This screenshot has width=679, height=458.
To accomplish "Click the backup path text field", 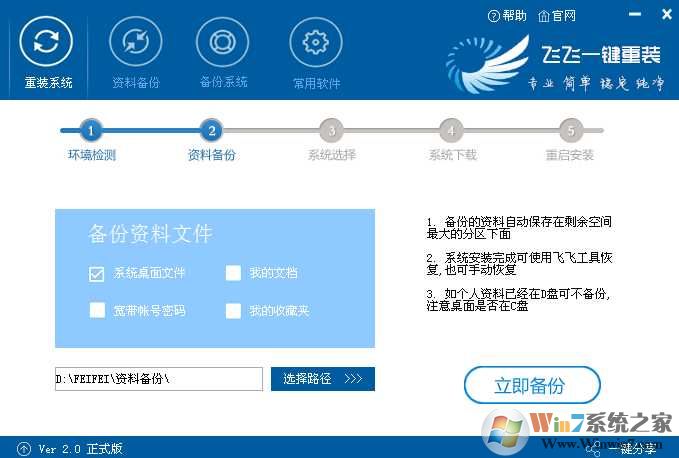I will click(159, 379).
